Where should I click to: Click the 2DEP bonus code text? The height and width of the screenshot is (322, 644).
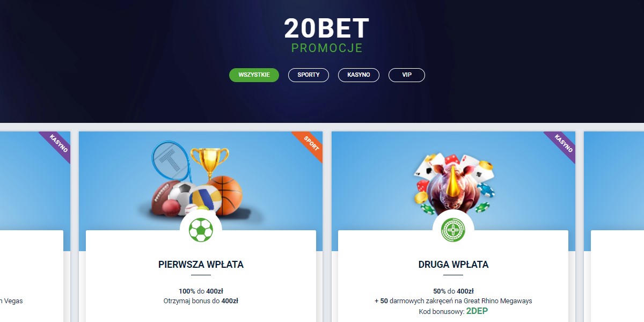coord(477,311)
